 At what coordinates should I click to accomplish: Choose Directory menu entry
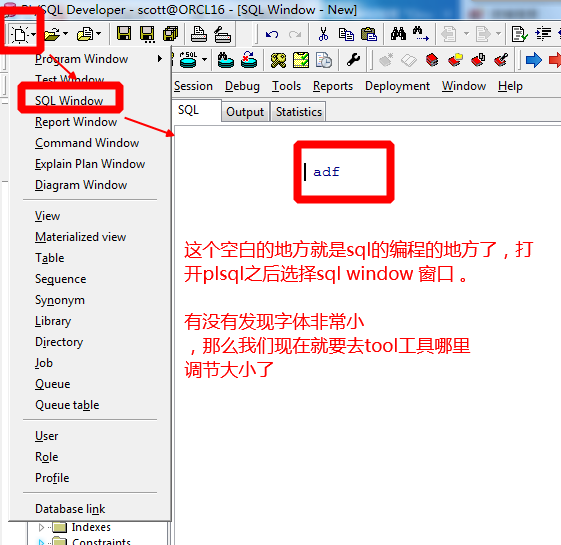pyautogui.click(x=59, y=342)
